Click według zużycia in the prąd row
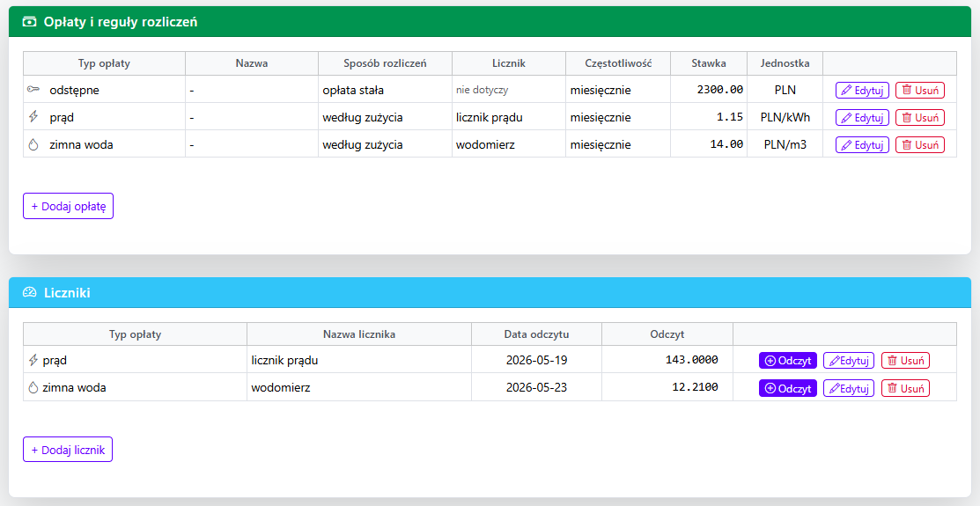The width and height of the screenshot is (980, 506). coord(363,117)
